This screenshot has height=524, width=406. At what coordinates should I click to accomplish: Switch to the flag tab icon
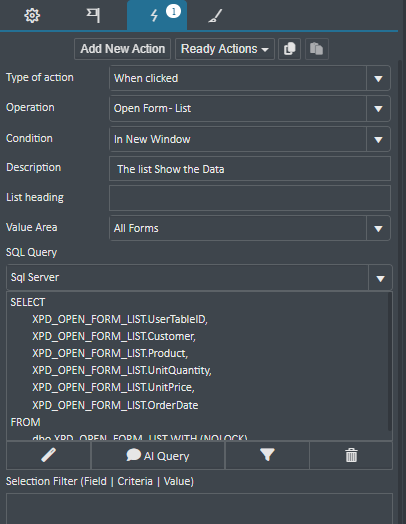click(x=93, y=15)
